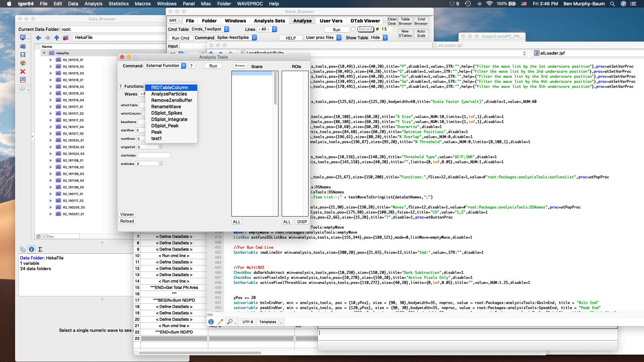
Task: Open the Macros menu
Action: coord(143,4)
